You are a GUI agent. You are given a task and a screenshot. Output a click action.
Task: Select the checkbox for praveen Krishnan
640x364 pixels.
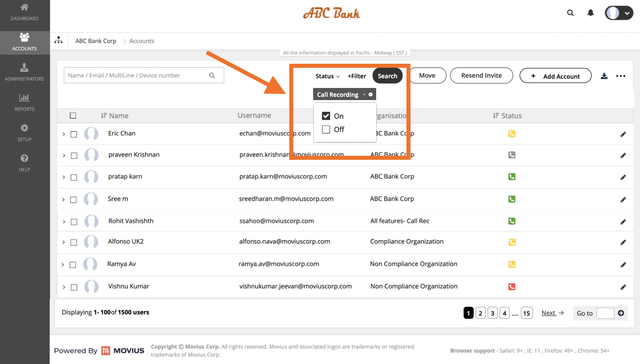tap(74, 156)
